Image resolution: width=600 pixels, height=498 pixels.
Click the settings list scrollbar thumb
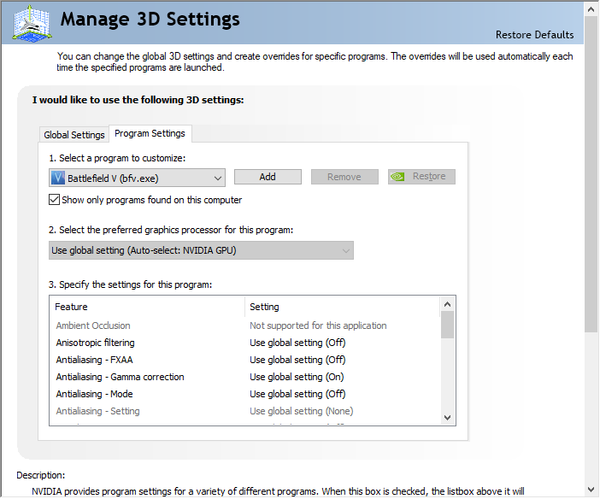pos(447,325)
